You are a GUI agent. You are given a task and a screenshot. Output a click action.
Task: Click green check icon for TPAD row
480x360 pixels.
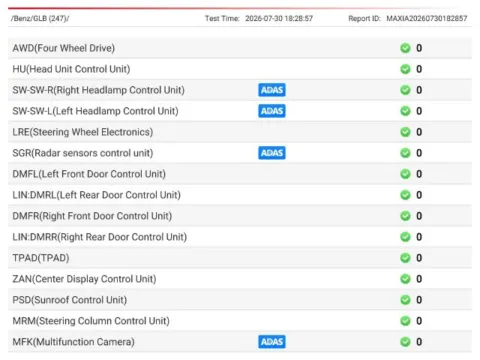pyautogui.click(x=405, y=258)
